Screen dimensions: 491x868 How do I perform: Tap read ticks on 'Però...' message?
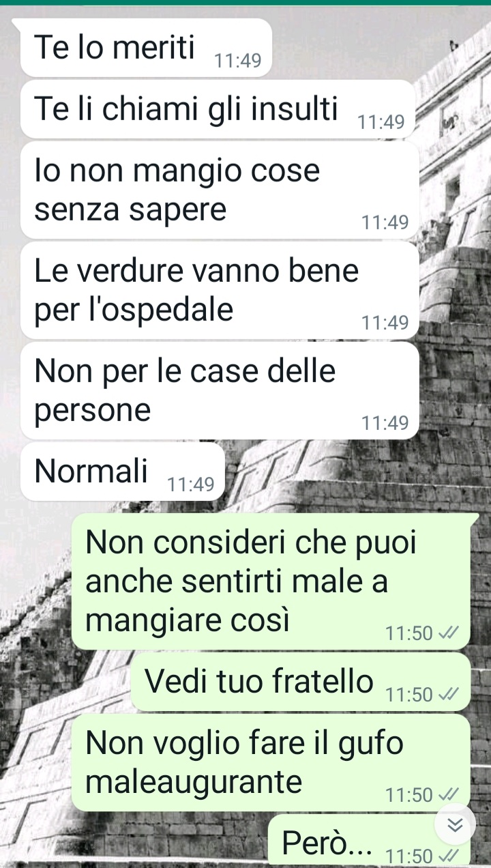pos(449,856)
